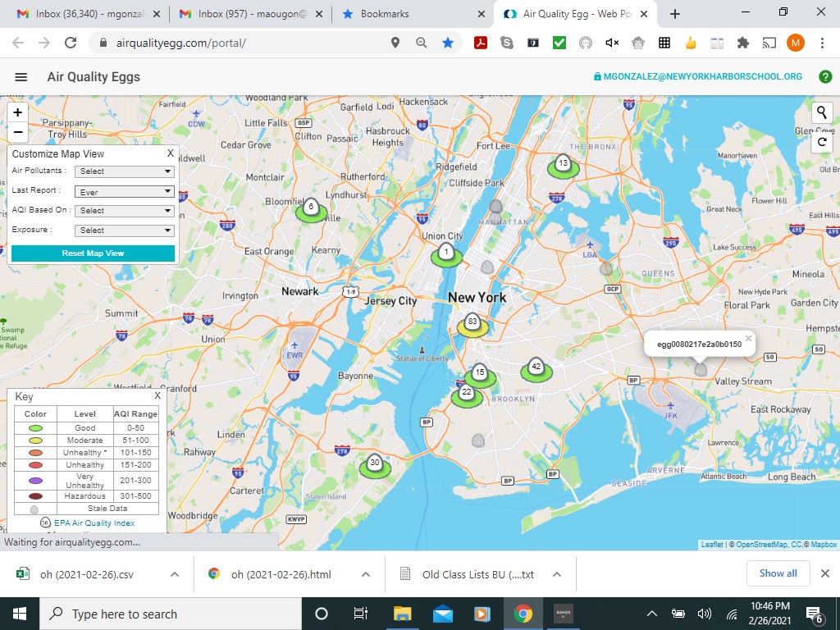The image size is (840, 630).
Task: Open the hamburger navigation menu
Action: (21, 77)
